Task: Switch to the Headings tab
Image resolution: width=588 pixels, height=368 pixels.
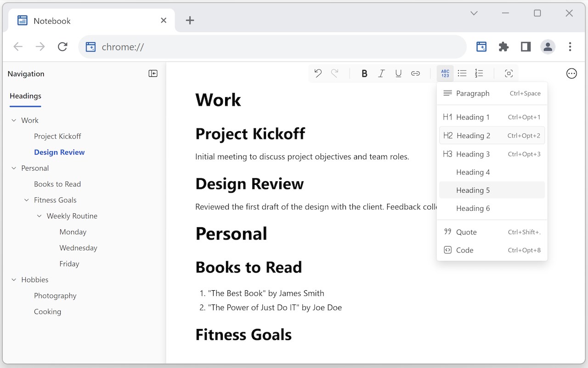Action: pyautogui.click(x=25, y=96)
